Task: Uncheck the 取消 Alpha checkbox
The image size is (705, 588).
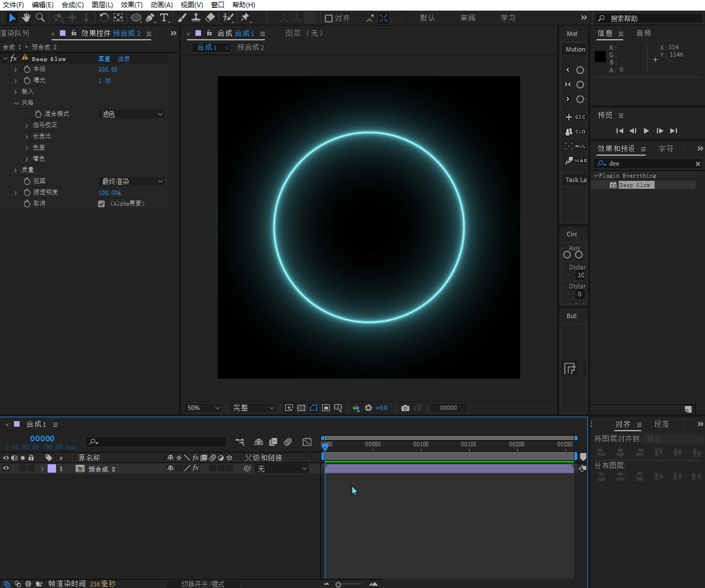Action: pos(101,204)
